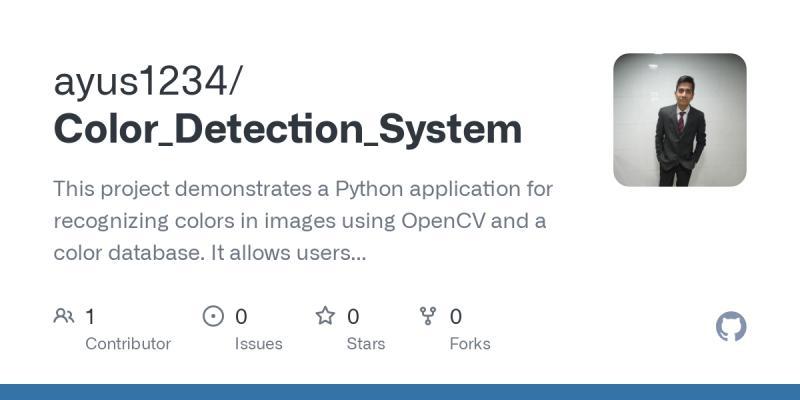Select the Stars label text
800x400 pixels.
click(x=366, y=344)
